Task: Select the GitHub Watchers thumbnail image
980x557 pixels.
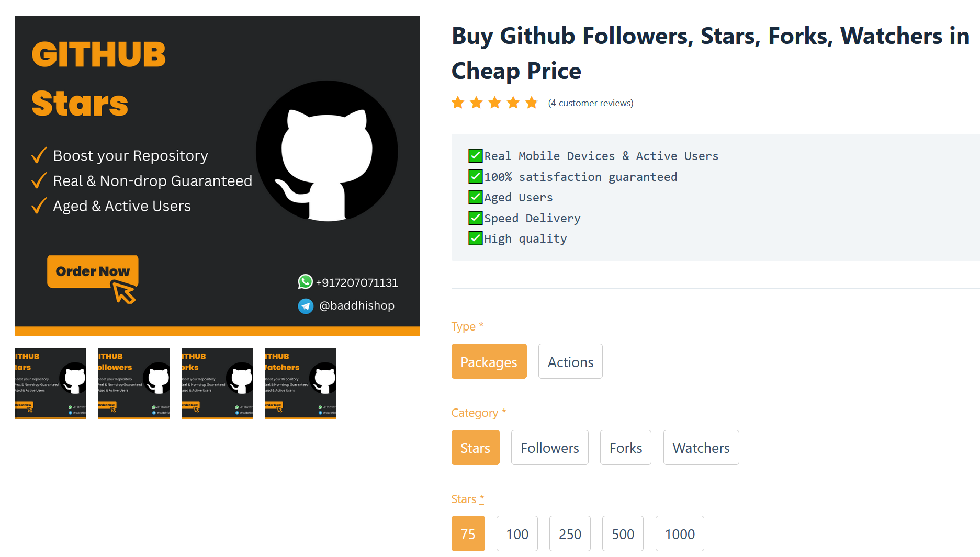Action: [x=300, y=383]
